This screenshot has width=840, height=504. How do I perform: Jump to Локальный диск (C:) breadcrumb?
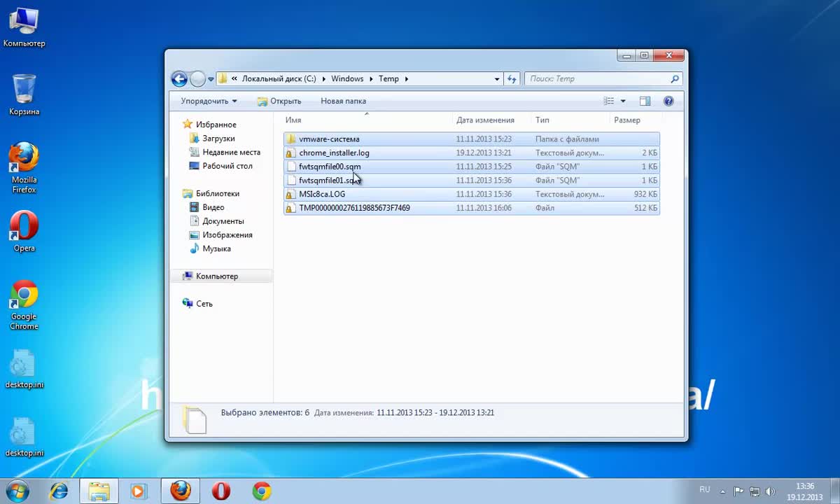click(279, 79)
